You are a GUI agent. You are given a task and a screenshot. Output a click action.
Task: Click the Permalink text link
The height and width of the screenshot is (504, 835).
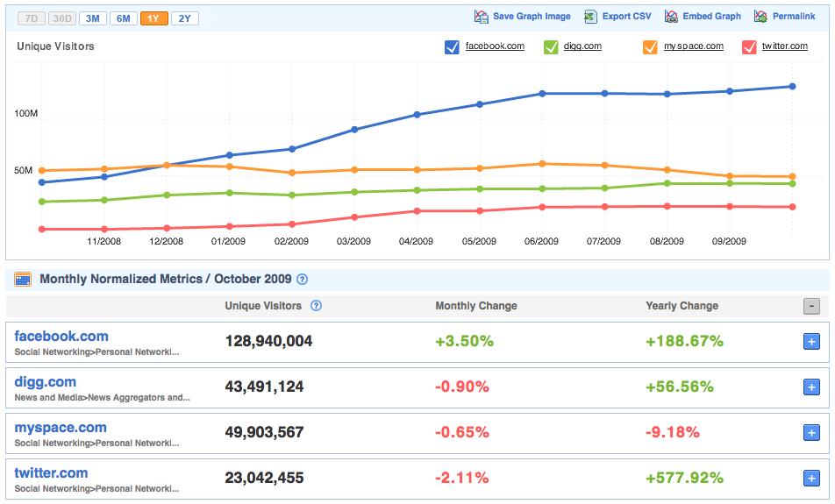tap(794, 17)
